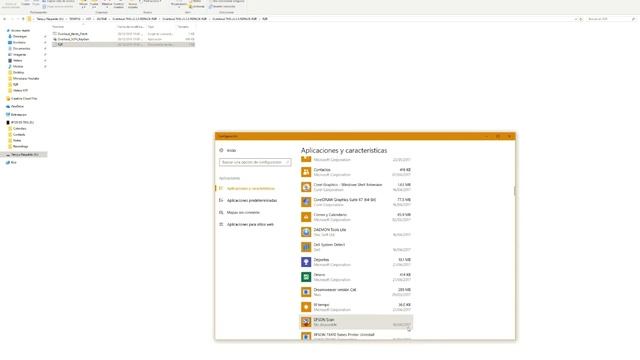Open Videos in Explorer sidebar

coord(18,60)
